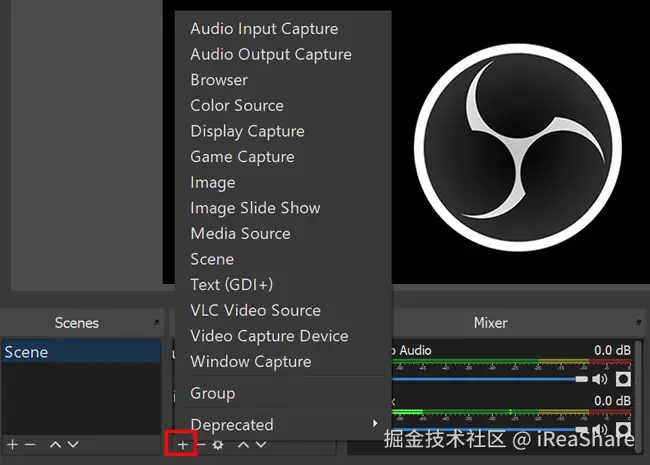
Task: Move scene down in Scenes list
Action: [73, 445]
